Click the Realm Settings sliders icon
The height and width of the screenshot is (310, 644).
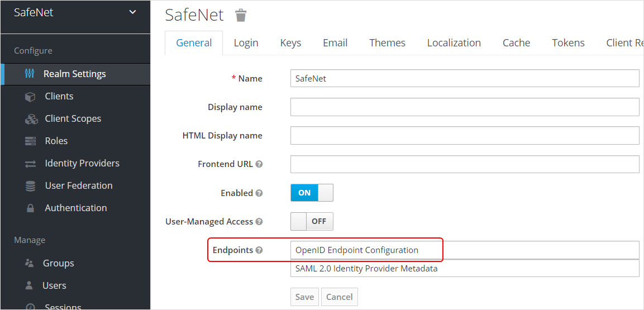click(30, 74)
